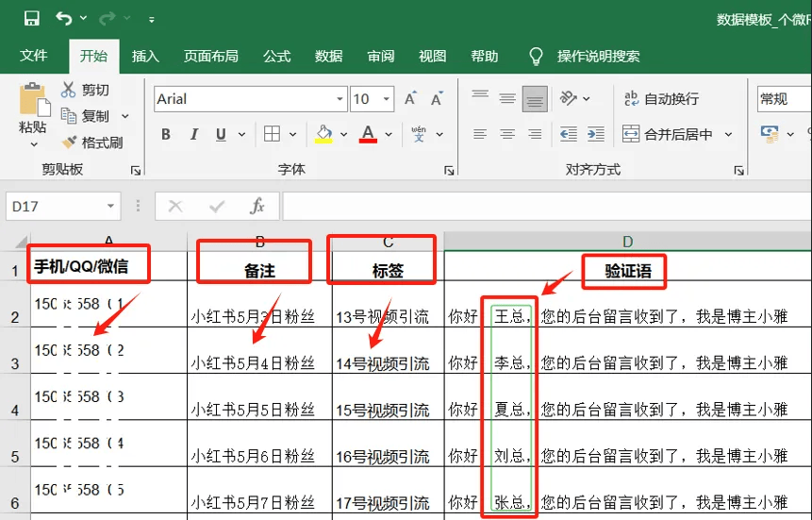Apply yellow fill color
This screenshot has height=520, width=812.
[323, 134]
